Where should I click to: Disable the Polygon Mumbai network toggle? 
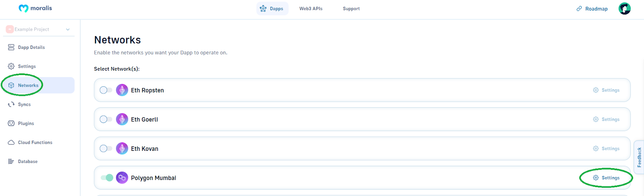click(x=107, y=177)
